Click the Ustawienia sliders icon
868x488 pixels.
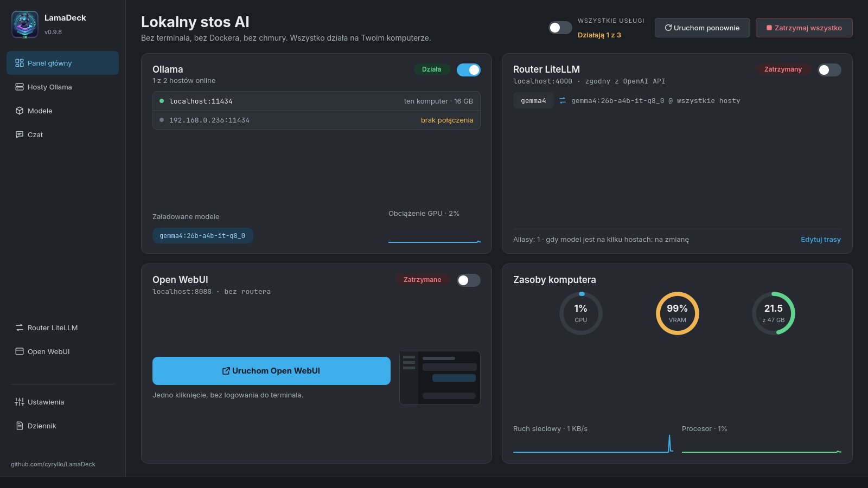pos(20,402)
